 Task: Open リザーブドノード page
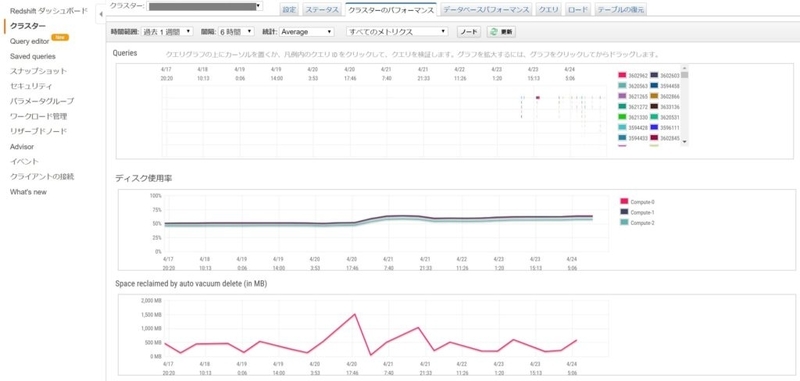pos(38,132)
